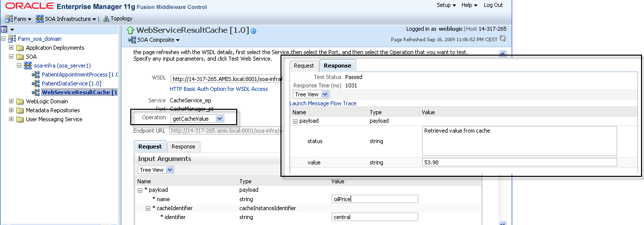The height and width of the screenshot is (225, 644).
Task: Click the navigation tree view menu icon
Action: click(x=4, y=30)
